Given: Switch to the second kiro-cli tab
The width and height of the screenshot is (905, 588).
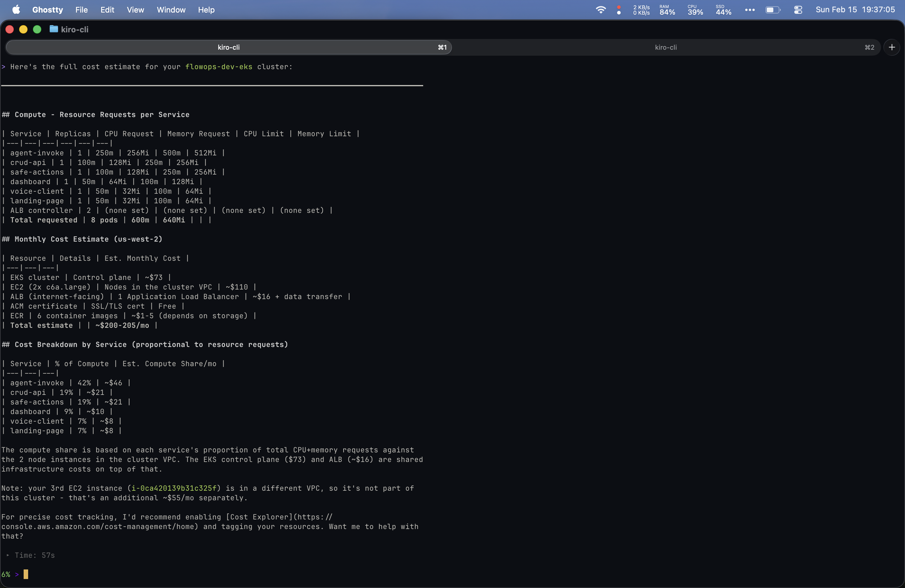Looking at the screenshot, I should pos(666,47).
